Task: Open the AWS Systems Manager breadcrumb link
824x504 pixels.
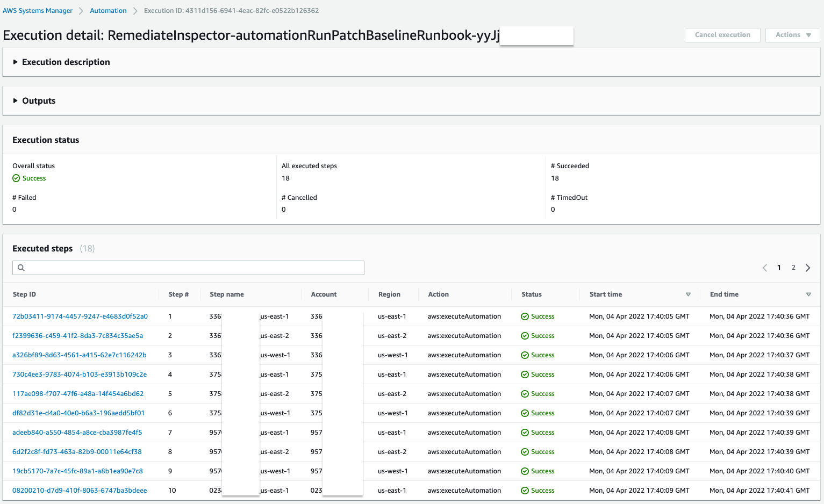Action: click(x=37, y=10)
